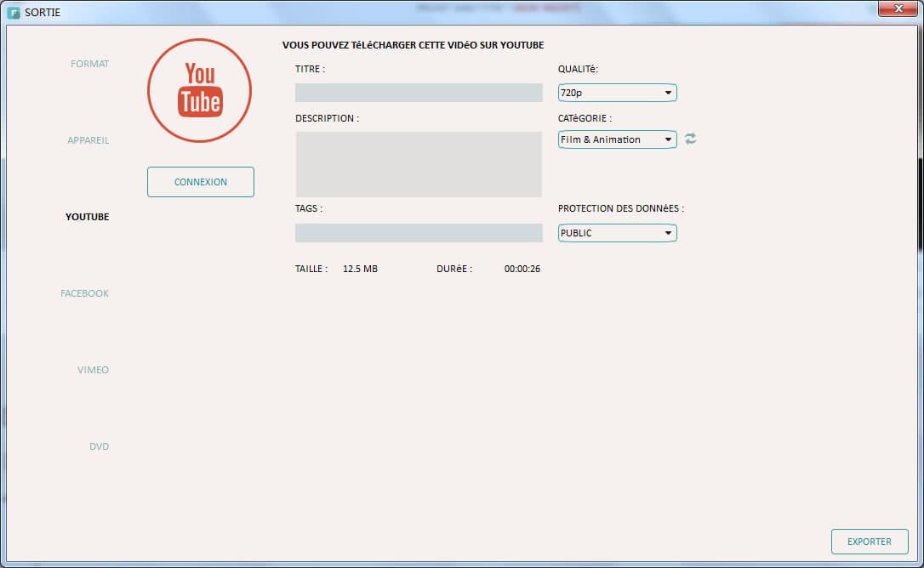The width and height of the screenshot is (924, 568).
Task: Click the heading about uploading to YouTube
Action: tap(414, 45)
